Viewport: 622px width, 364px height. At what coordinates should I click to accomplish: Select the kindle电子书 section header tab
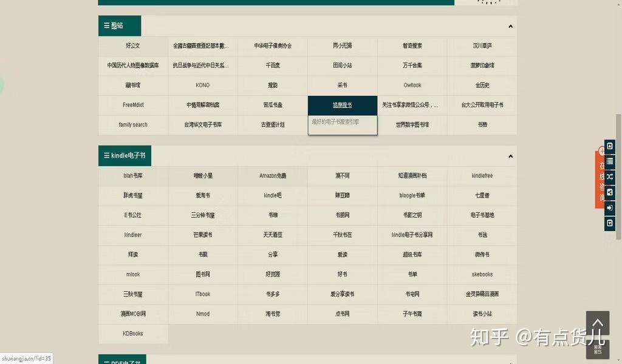click(x=125, y=155)
